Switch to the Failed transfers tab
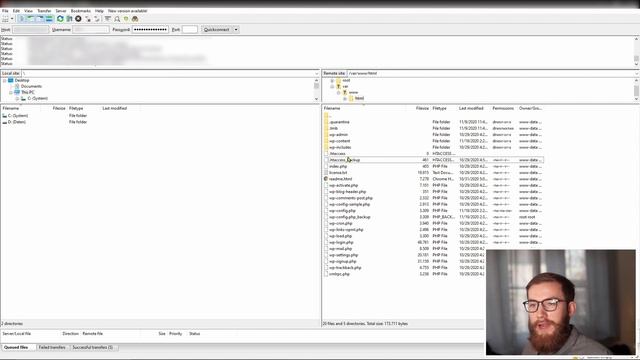This screenshot has width=640, height=360. click(52, 347)
